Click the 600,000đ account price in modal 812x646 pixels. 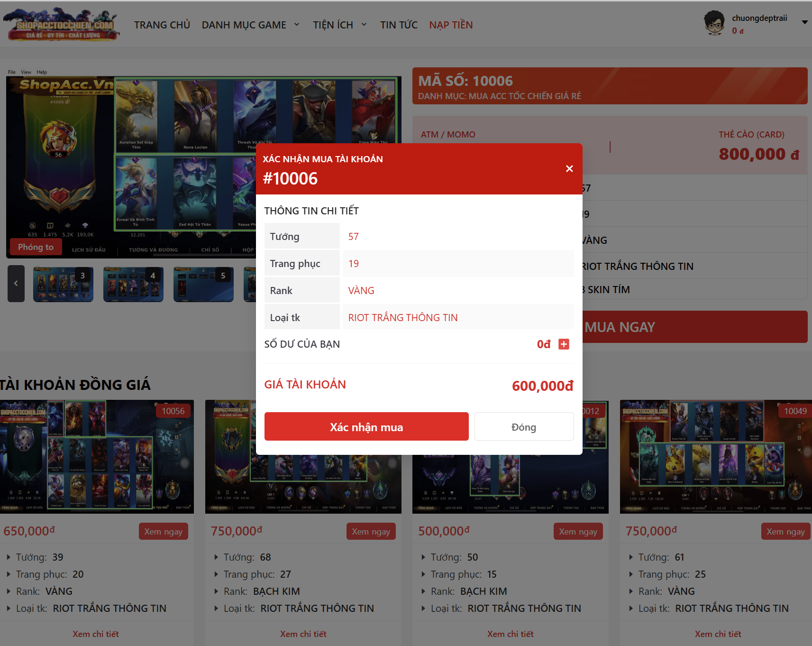pos(543,386)
